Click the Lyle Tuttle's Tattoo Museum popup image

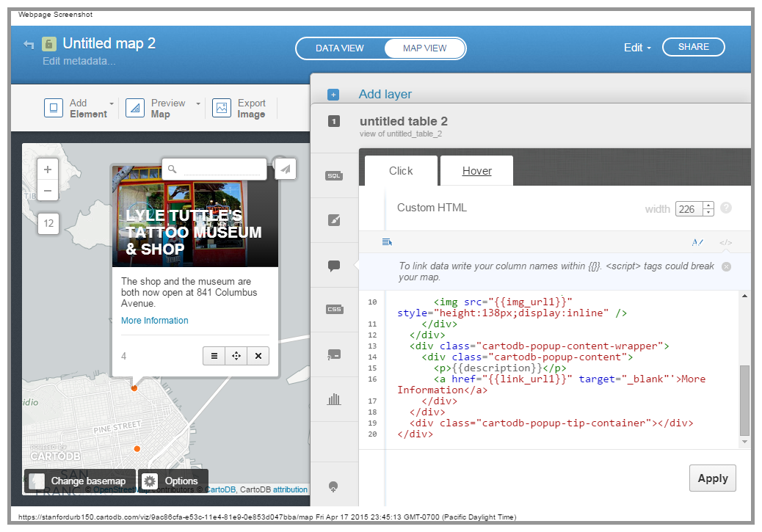tap(195, 216)
